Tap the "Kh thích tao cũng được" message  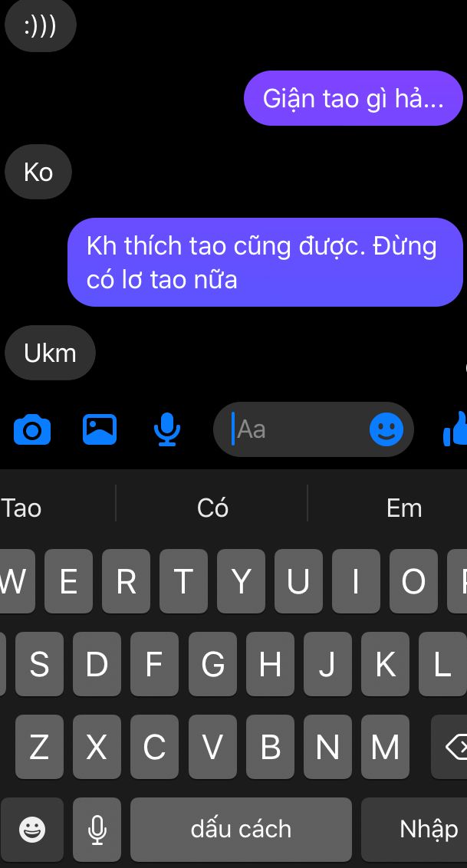click(x=265, y=261)
